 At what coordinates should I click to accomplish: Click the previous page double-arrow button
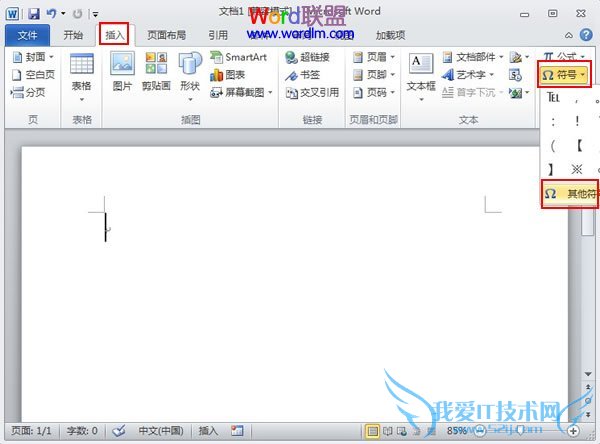(588, 387)
